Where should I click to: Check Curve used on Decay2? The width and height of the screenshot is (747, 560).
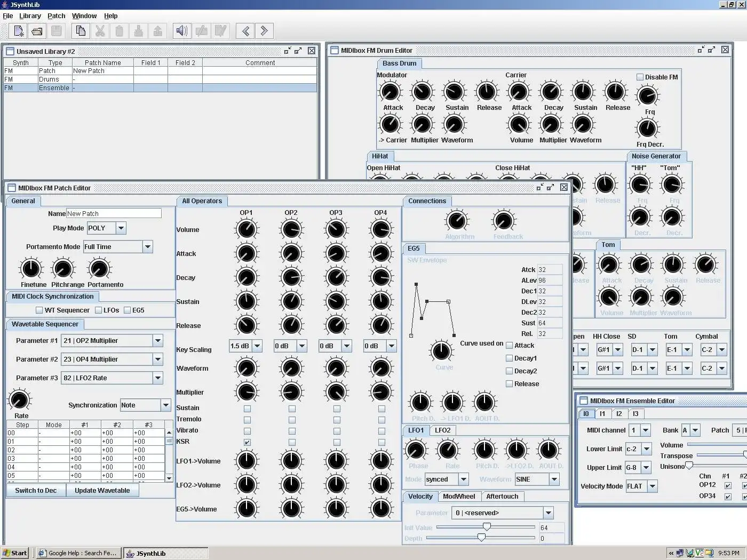point(509,371)
